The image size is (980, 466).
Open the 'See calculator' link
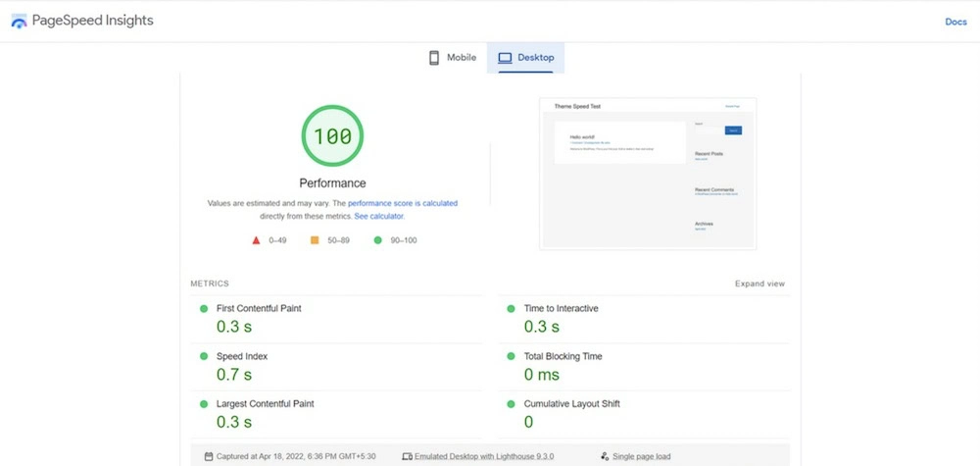378,216
